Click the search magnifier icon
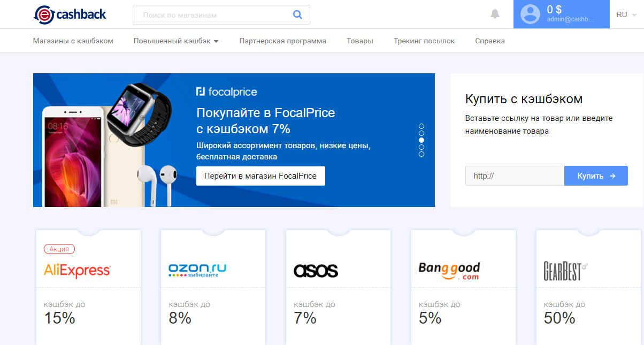This screenshot has height=345, width=644. click(x=298, y=15)
